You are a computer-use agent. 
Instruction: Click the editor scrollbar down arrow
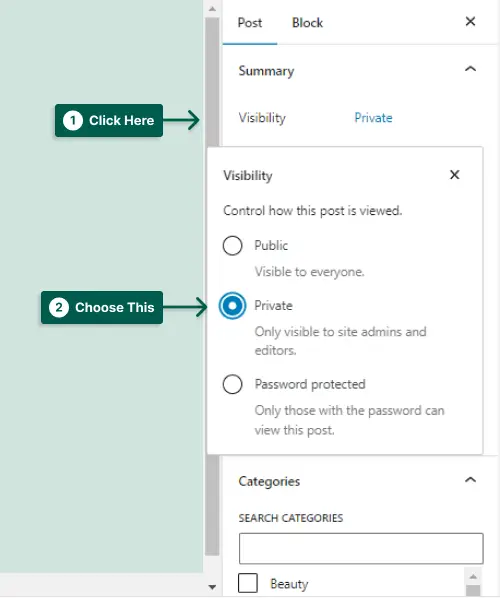[x=212, y=587]
